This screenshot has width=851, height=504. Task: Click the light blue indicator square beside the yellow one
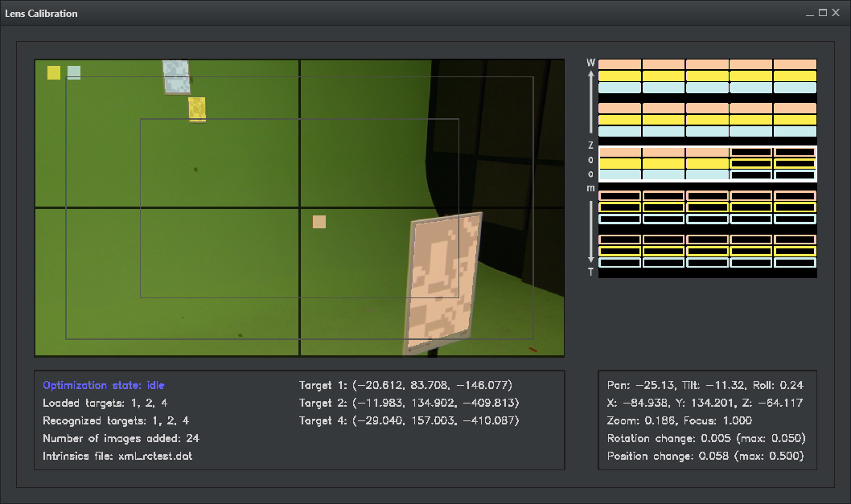coord(74,72)
